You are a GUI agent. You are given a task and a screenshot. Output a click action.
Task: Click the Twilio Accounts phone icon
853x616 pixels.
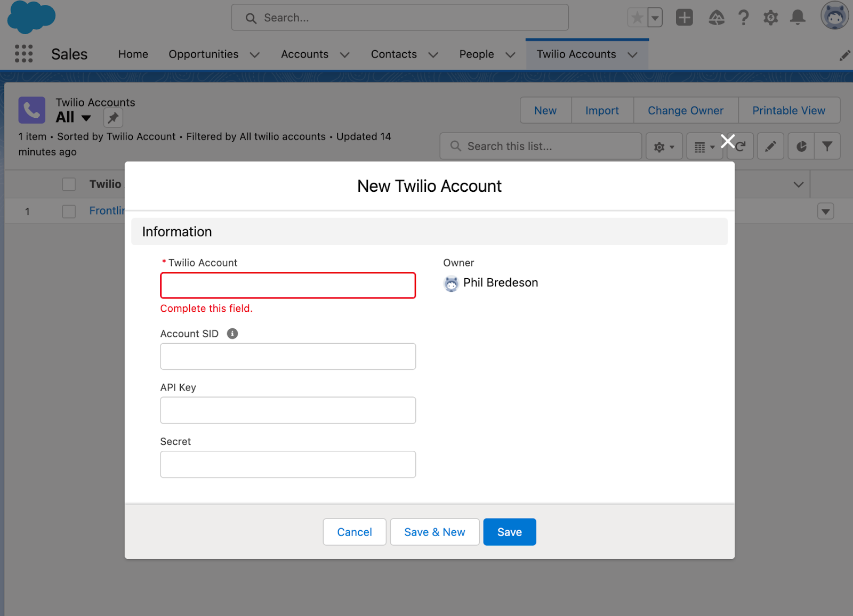pyautogui.click(x=32, y=110)
